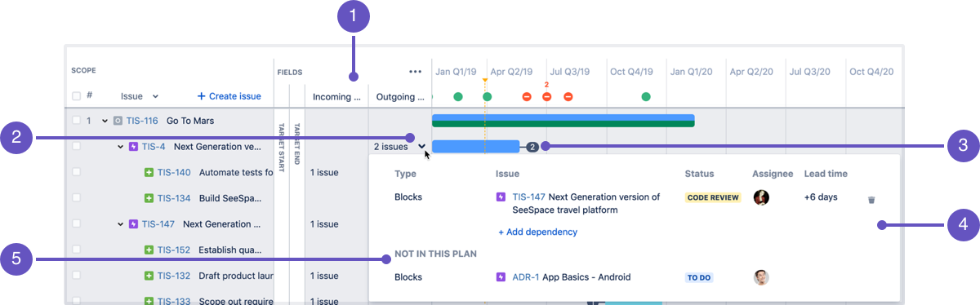Click the ADR-1 assignee avatar
Screen dimensions: 980x305
tap(761, 277)
